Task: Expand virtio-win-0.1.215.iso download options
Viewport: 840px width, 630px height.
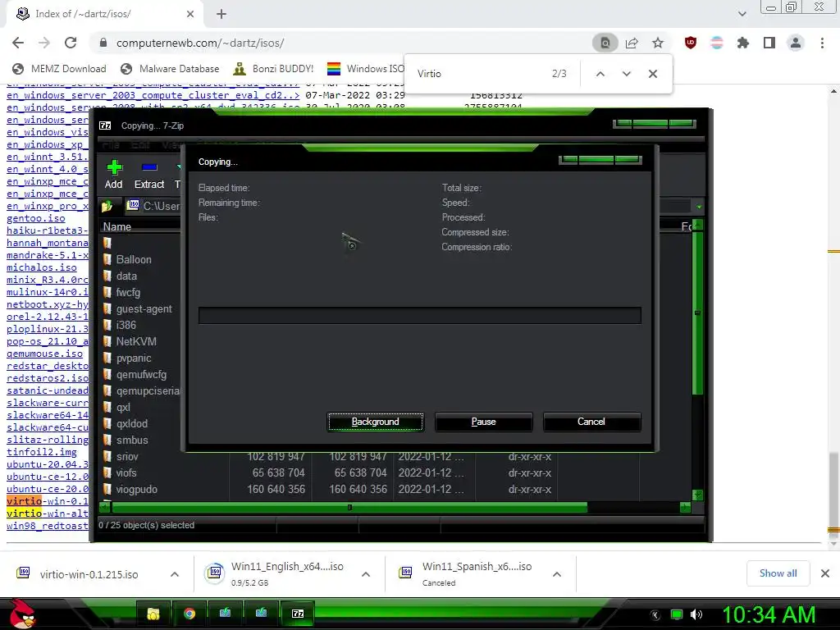Action: pyautogui.click(x=175, y=574)
